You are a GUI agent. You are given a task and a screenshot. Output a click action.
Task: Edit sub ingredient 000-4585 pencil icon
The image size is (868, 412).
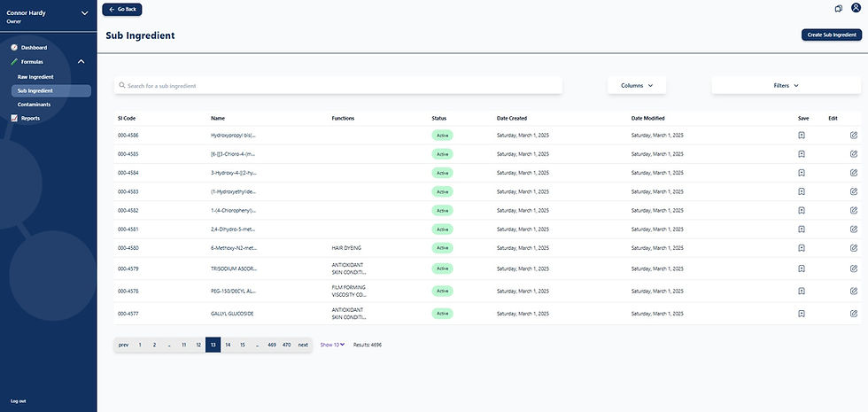click(854, 154)
